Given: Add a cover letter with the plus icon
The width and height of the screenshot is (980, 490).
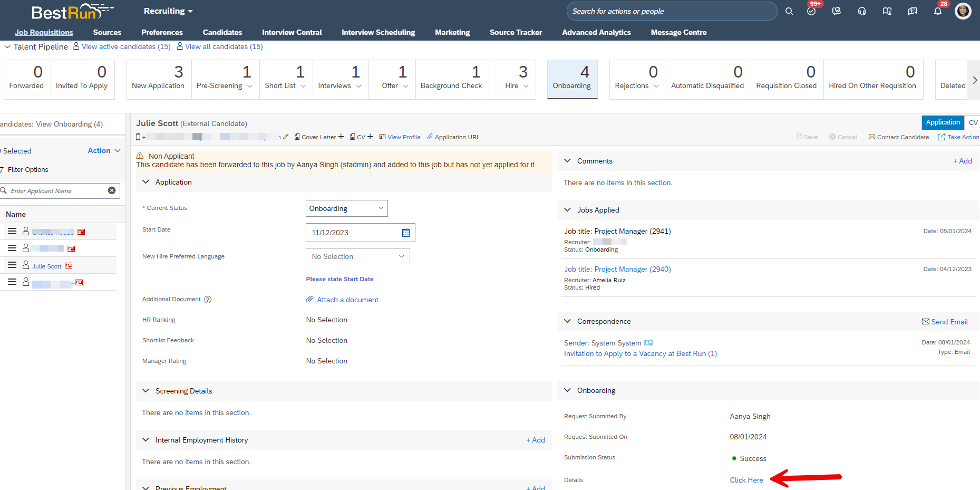Looking at the screenshot, I should pos(341,137).
